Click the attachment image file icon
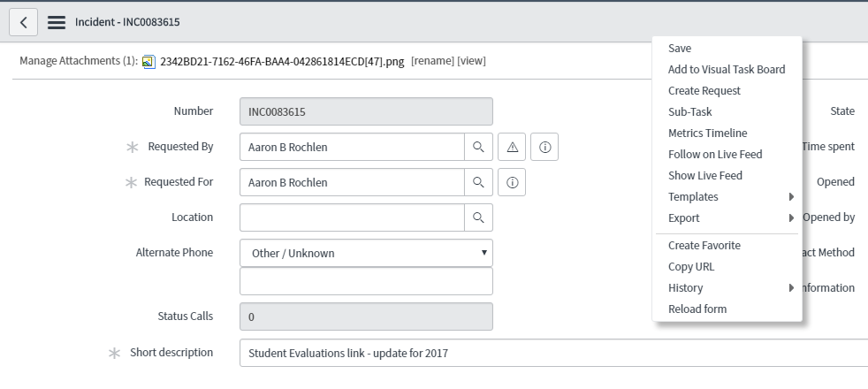The height and width of the screenshot is (389, 868). (x=148, y=61)
